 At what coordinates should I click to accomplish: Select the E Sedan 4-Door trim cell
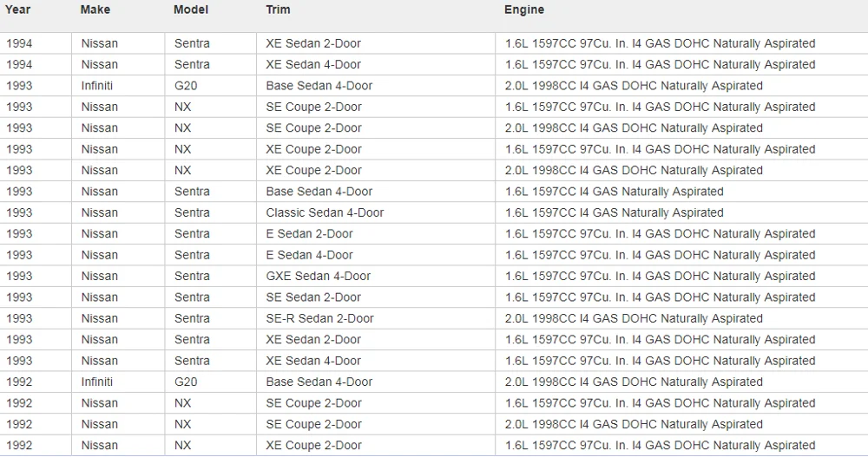click(310, 255)
